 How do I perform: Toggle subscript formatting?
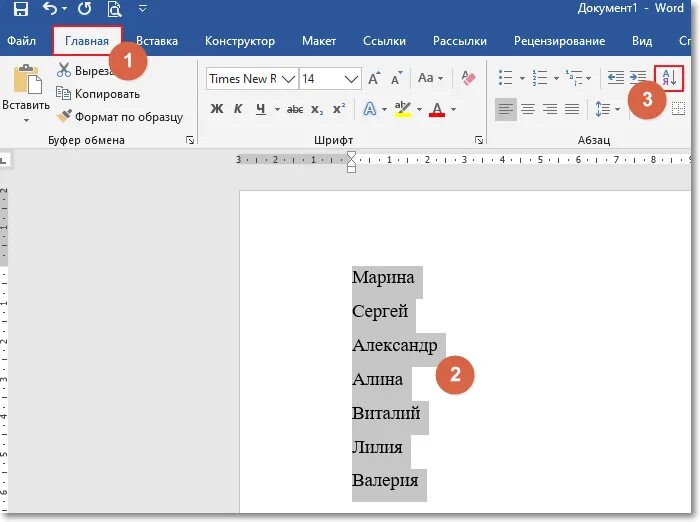(317, 109)
